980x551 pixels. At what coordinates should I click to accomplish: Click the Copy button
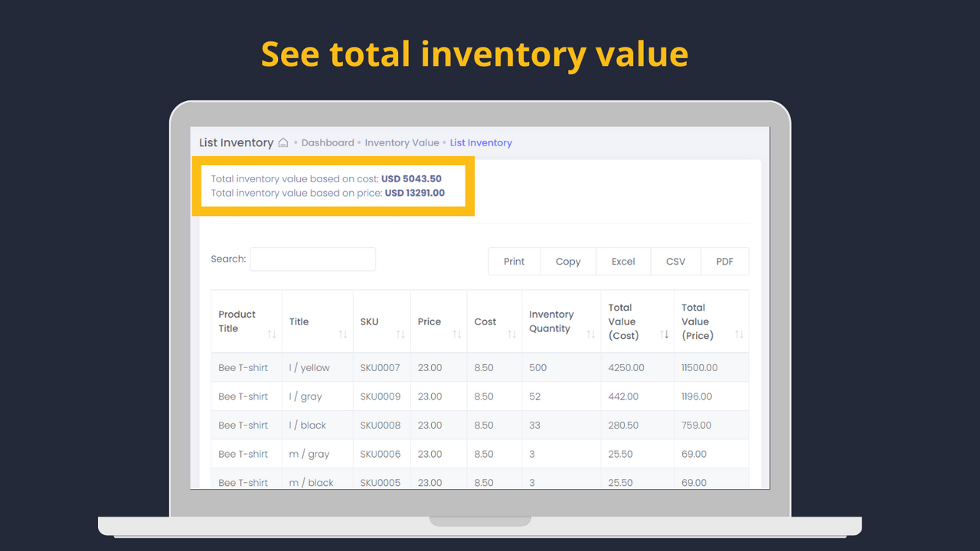click(x=568, y=261)
